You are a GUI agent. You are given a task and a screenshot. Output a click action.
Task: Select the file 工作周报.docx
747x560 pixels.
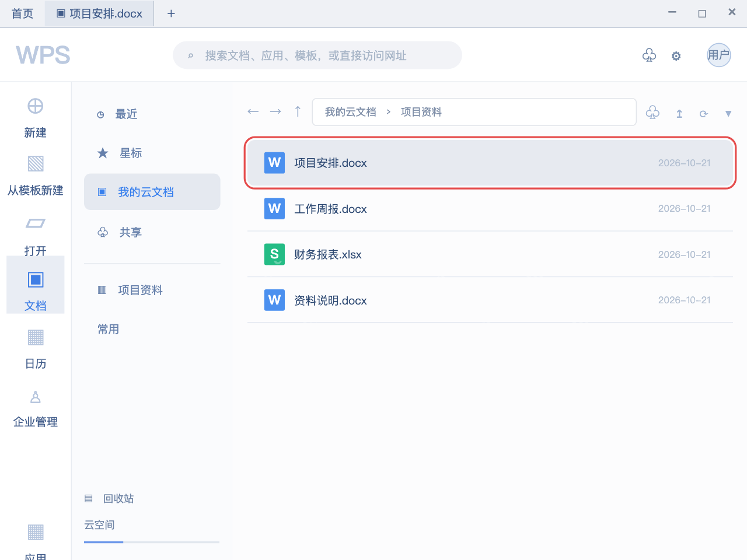coord(490,209)
